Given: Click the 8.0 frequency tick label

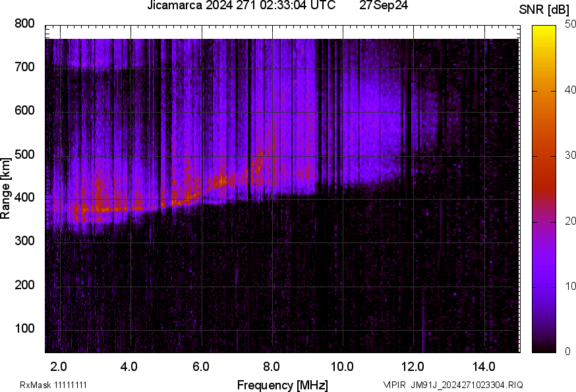Looking at the screenshot, I should click(x=272, y=367).
